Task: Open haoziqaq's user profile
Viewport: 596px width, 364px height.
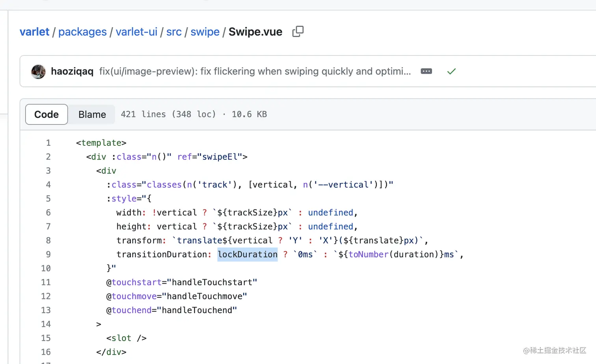Action: (72, 71)
